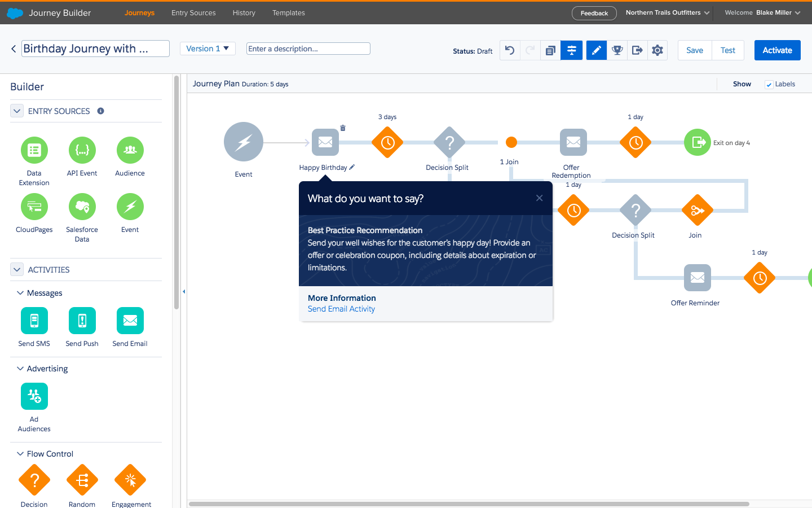Open the Happy Birthday email node
Screen dimensions: 812x508
coord(325,142)
